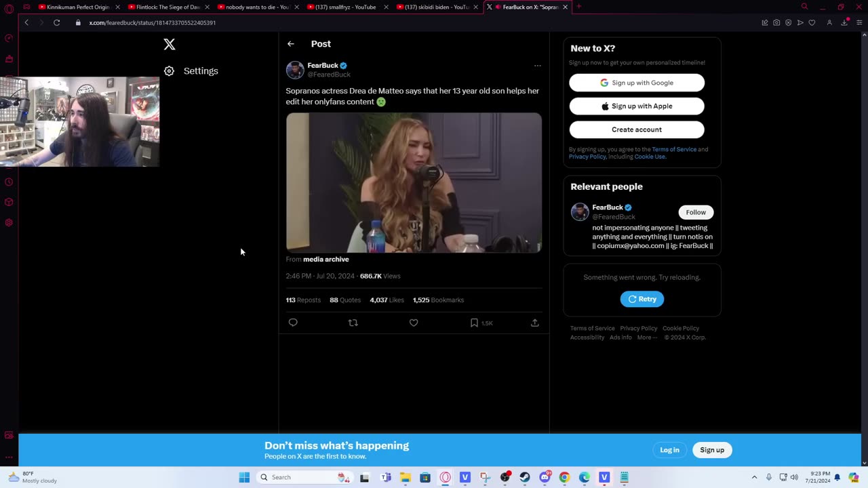Open the Extensions cube icon in Opera sidebar
The height and width of the screenshot is (488, 868).
[x=9, y=202]
